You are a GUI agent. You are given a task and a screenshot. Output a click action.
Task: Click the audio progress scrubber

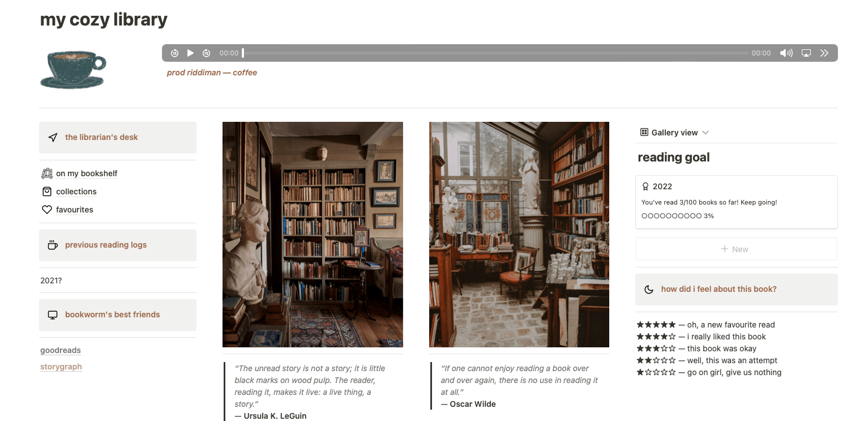point(495,53)
